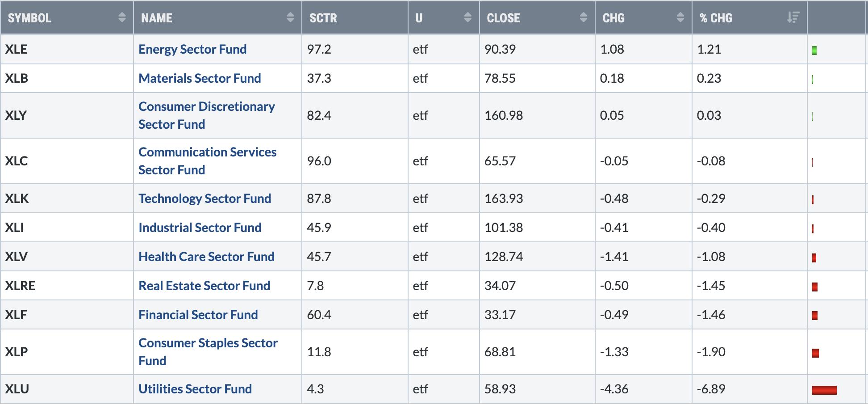Open Real Estate Sector Fund link
Image resolution: width=868 pixels, height=405 pixels.
[x=204, y=286]
